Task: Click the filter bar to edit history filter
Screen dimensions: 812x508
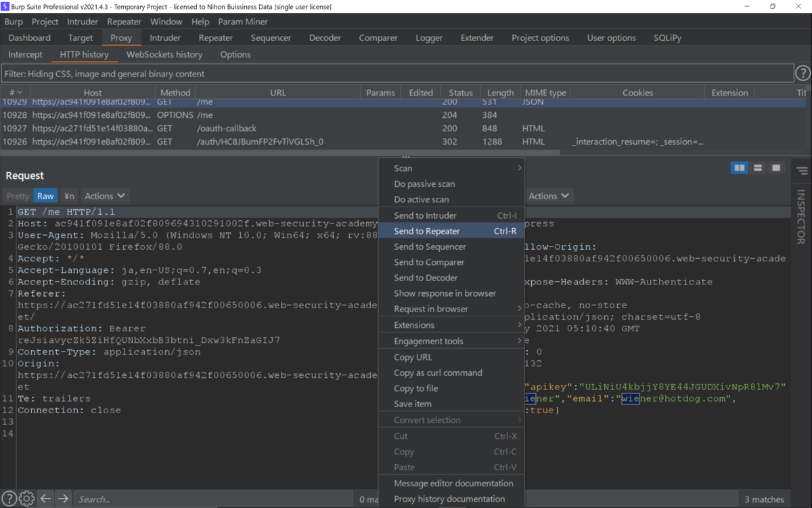Action: pyautogui.click(x=397, y=73)
